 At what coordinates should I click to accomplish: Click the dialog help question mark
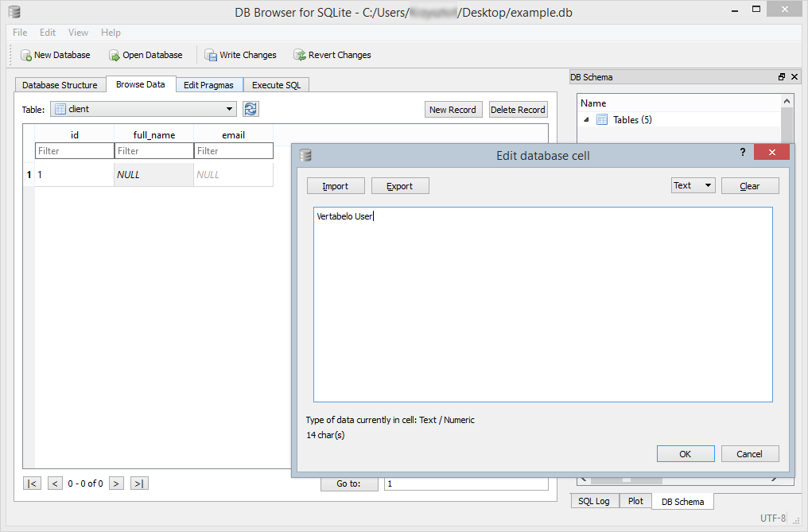pyautogui.click(x=742, y=153)
